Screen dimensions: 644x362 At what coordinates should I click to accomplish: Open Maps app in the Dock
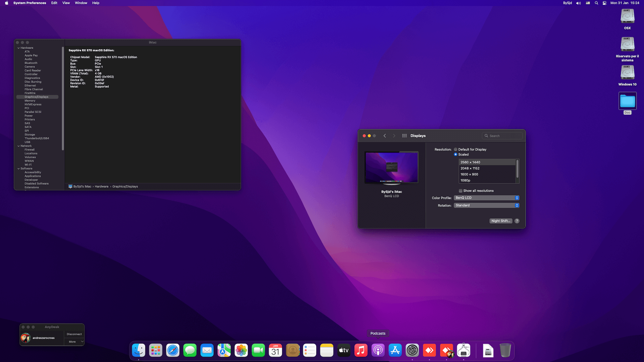224,351
